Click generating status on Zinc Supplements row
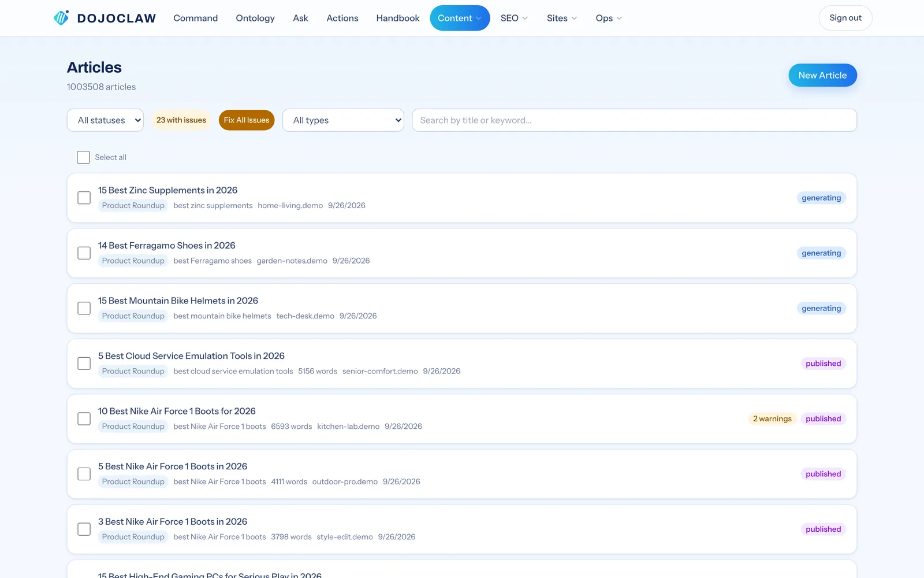 coord(821,198)
